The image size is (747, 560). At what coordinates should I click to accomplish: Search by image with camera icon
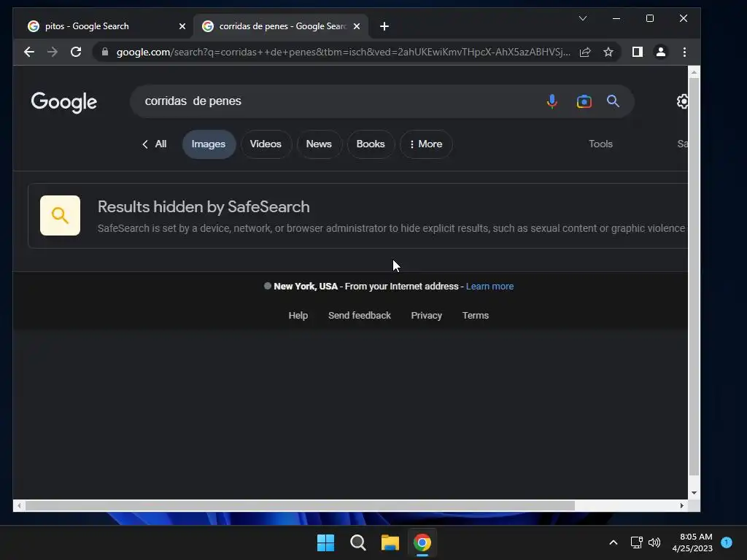pyautogui.click(x=584, y=101)
